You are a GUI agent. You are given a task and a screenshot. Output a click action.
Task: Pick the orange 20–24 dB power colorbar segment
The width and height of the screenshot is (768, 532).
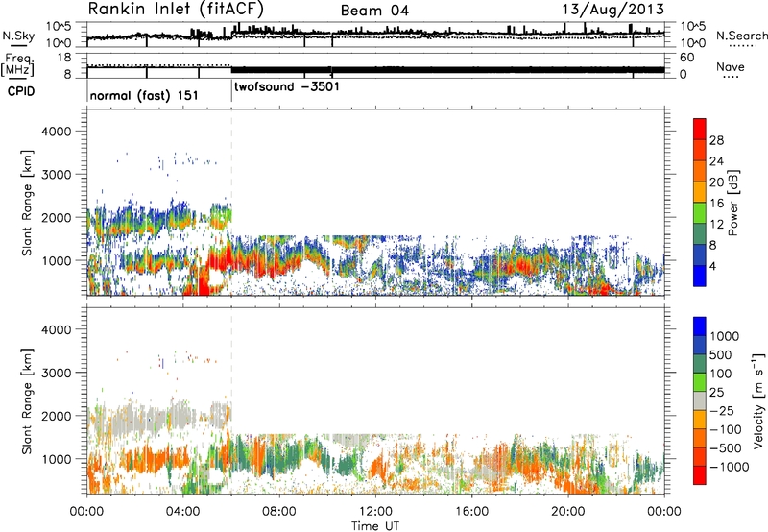[700, 172]
